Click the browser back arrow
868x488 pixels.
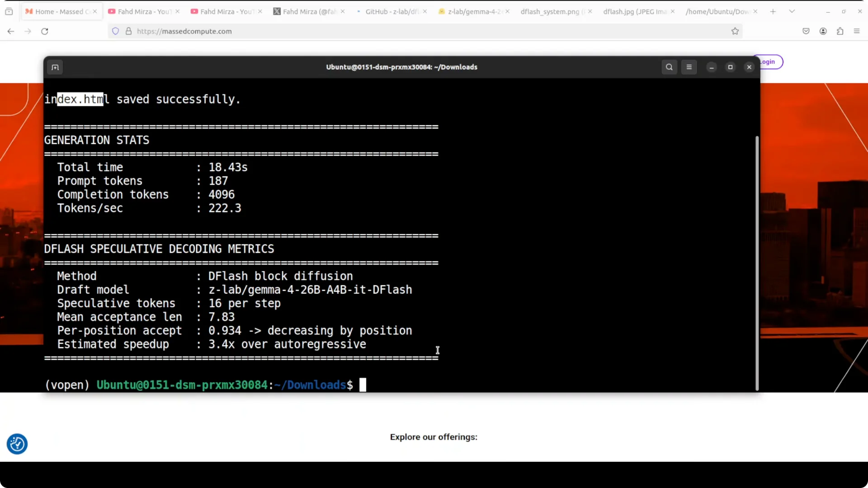pyautogui.click(x=11, y=31)
